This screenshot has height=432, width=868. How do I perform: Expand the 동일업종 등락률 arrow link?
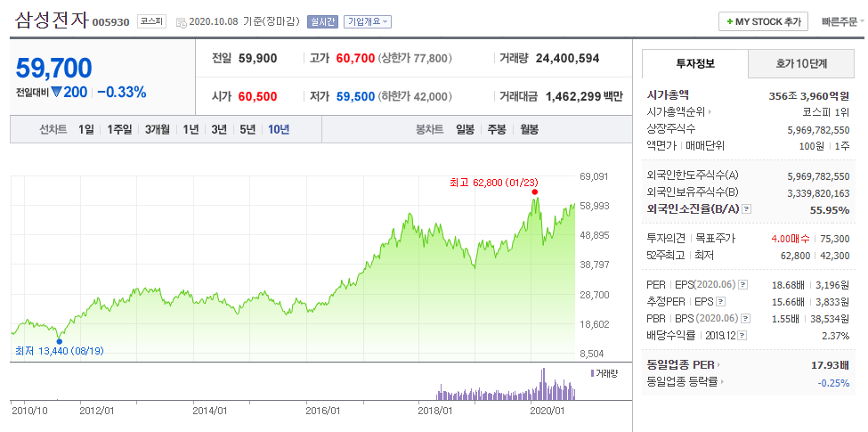[723, 381]
